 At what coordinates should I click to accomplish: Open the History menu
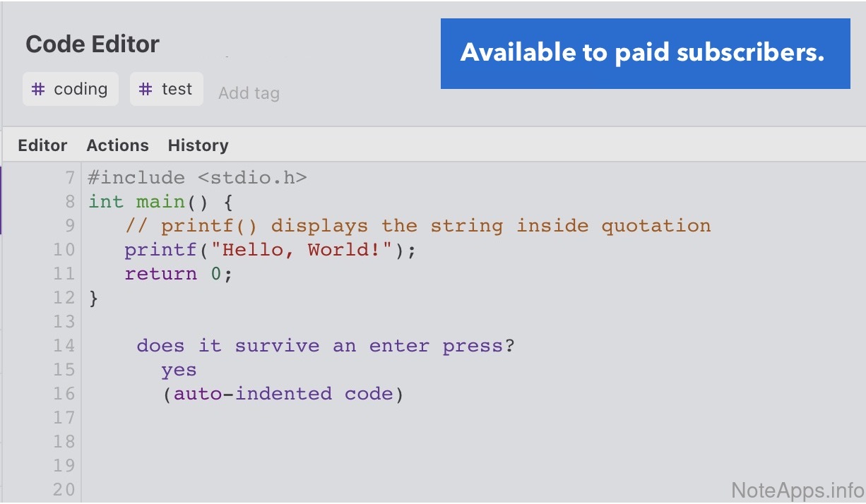198,145
